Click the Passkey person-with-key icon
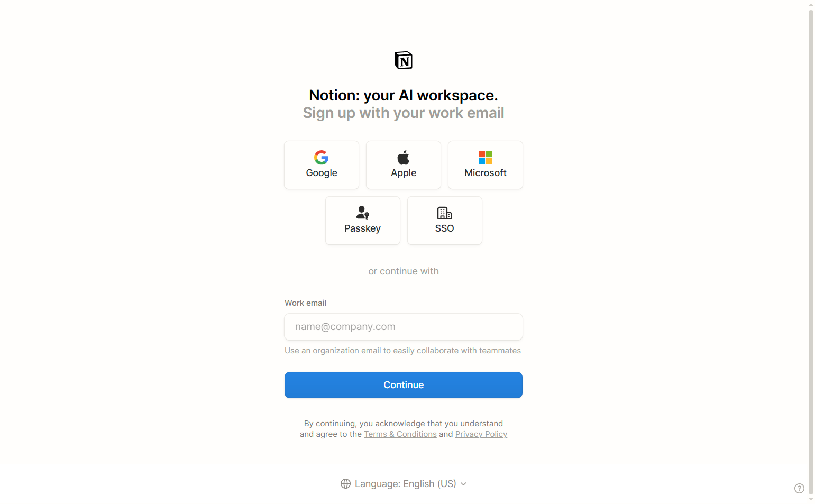 (x=362, y=213)
